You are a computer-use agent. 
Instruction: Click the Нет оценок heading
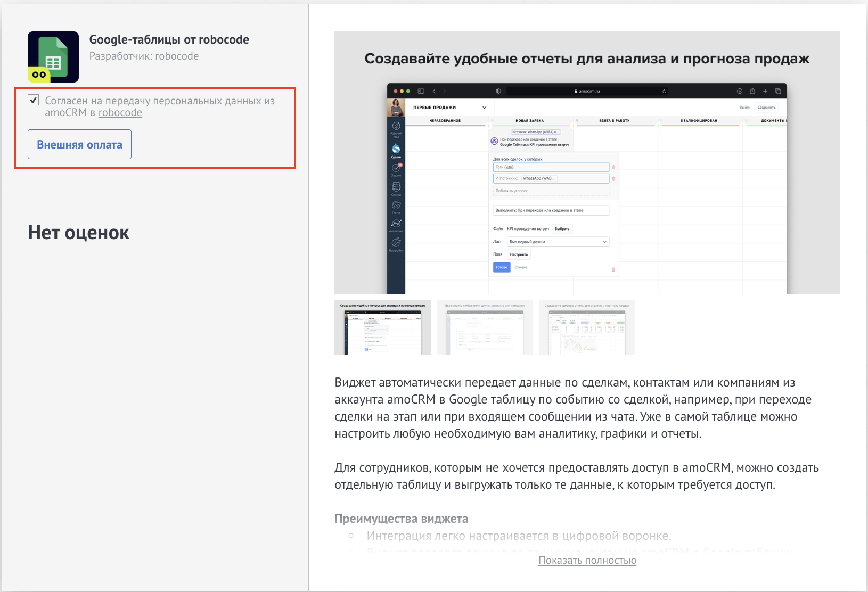tap(78, 233)
